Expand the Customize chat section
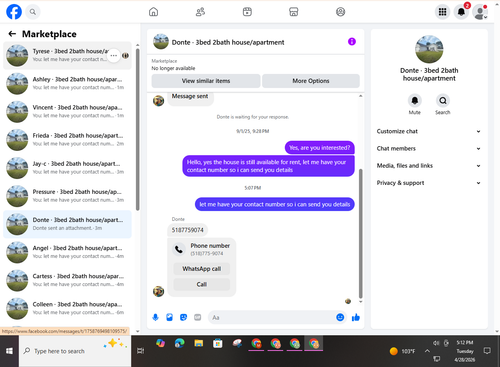 [x=429, y=131]
